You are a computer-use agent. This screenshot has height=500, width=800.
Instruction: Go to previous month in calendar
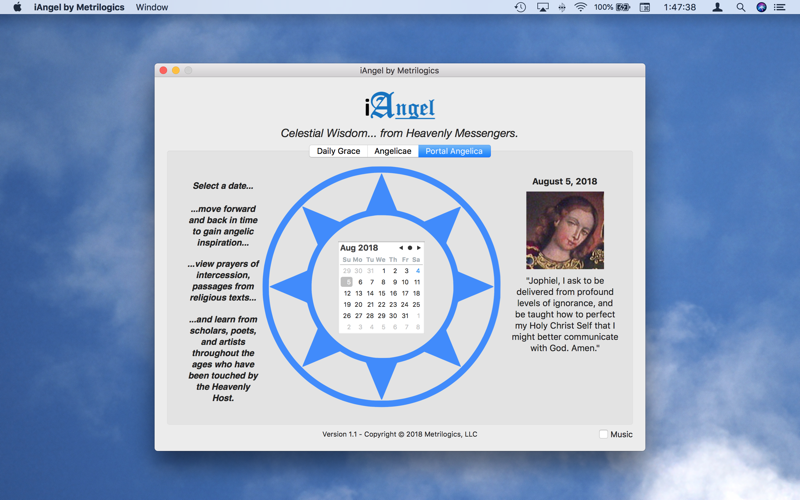401,248
